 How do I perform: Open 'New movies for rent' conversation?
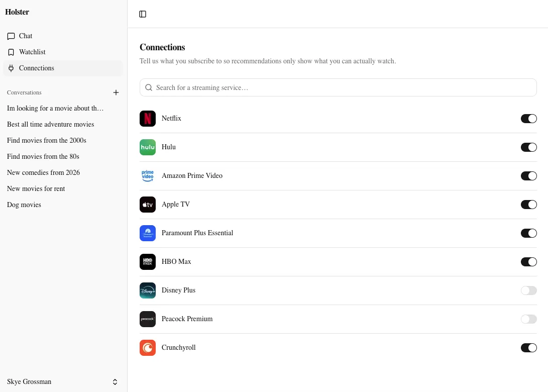point(63,189)
